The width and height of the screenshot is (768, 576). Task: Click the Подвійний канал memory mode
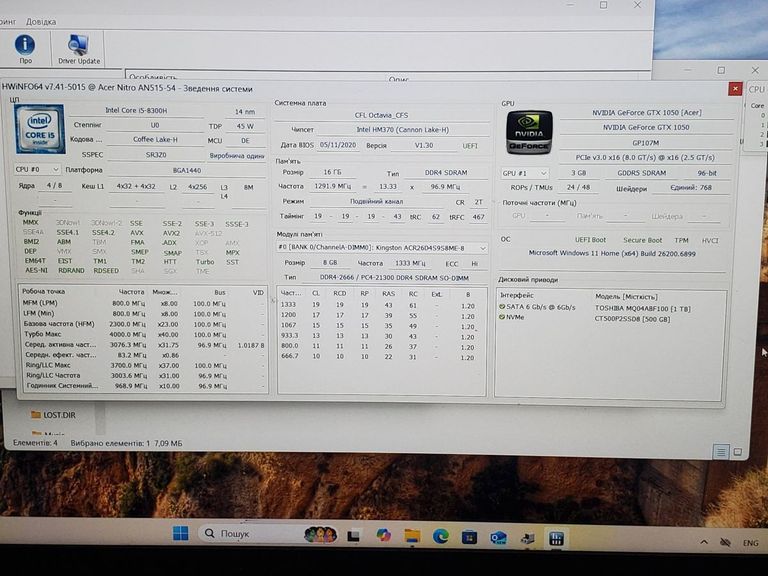point(376,201)
